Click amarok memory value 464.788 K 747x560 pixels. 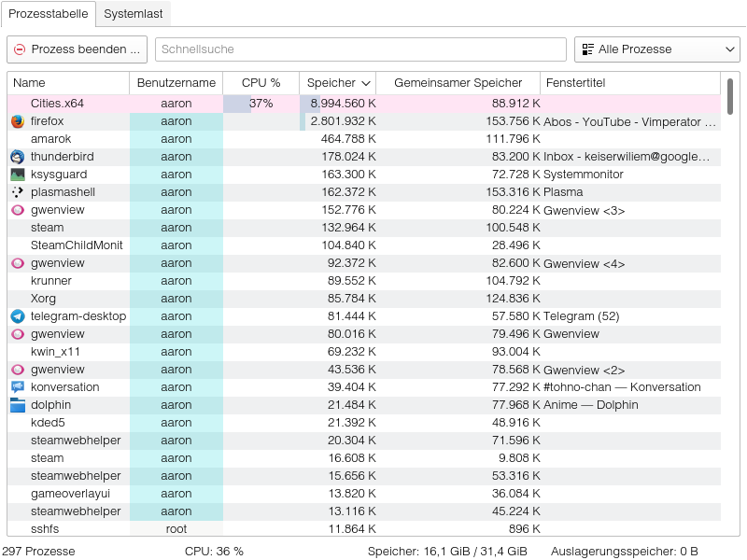click(x=348, y=139)
